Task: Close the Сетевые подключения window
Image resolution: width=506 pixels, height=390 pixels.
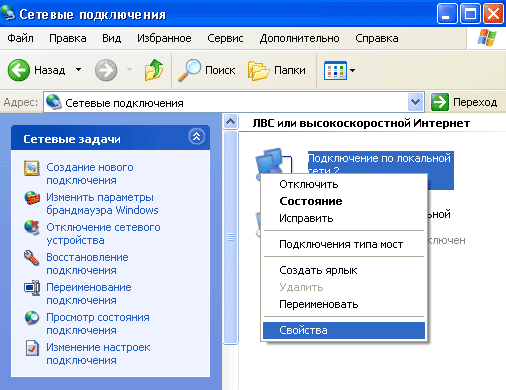Action: 493,14
